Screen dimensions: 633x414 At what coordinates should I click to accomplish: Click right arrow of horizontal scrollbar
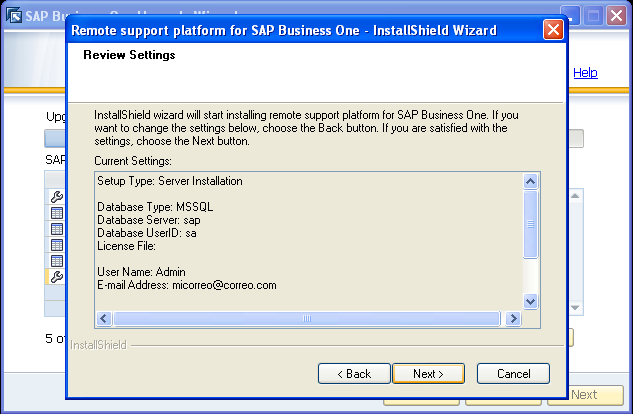click(513, 318)
